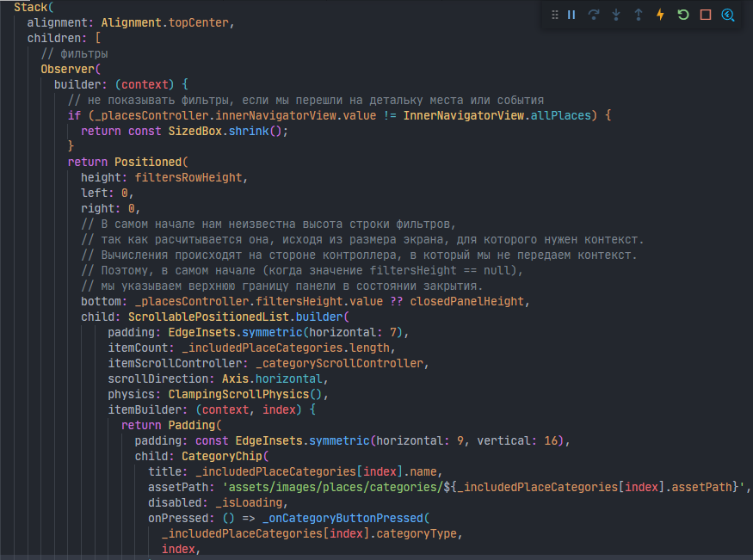This screenshot has height=560, width=753.
Task: Click the 'assets/images/places/categories/' string
Action: coord(332,487)
